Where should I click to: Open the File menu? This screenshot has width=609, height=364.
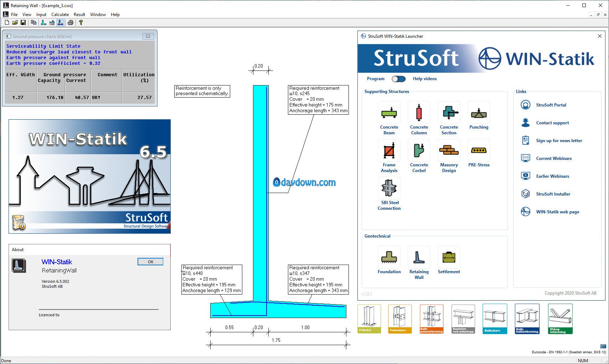(x=14, y=15)
